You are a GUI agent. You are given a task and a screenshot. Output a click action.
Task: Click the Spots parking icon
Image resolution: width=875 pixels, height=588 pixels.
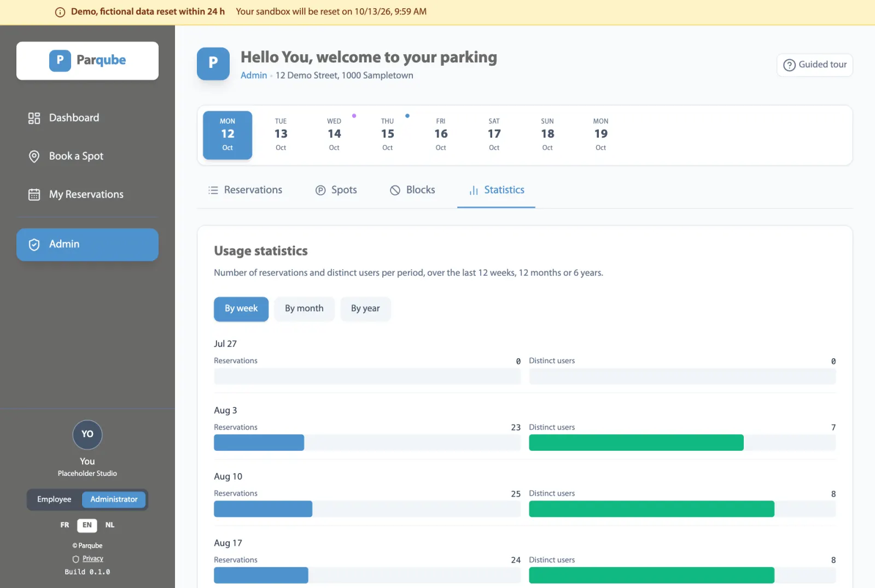[320, 190]
